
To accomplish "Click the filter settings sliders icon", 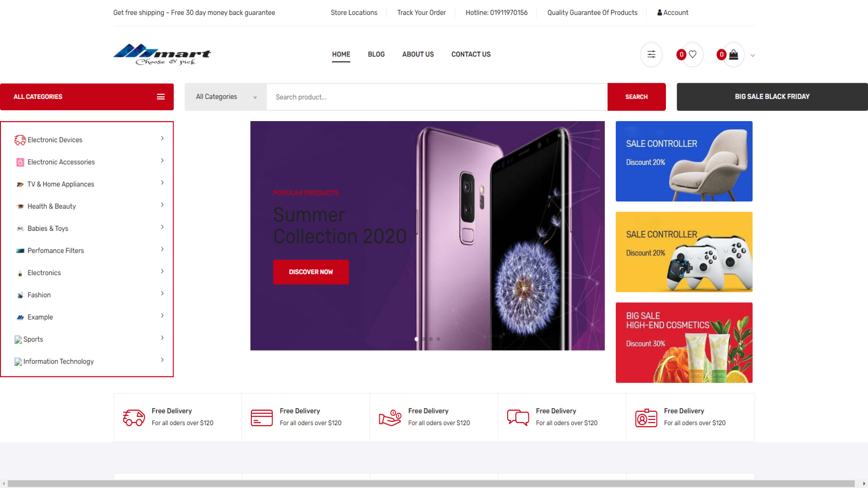I will pos(651,54).
